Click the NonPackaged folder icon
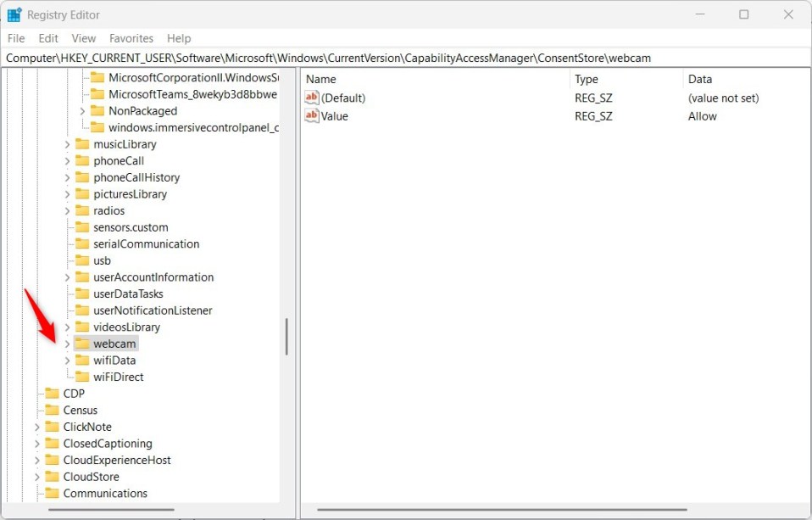812x520 pixels. (97, 111)
